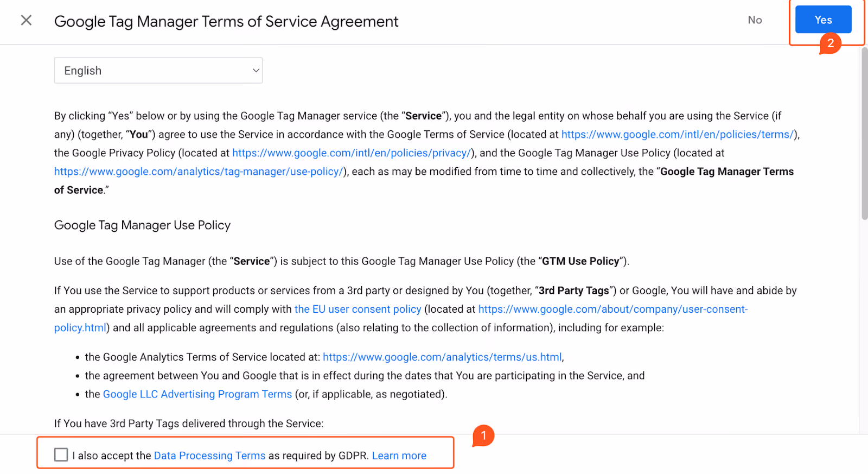868x474 pixels.
Task: Open Google LLC Advertising Program Terms link
Action: 197,394
